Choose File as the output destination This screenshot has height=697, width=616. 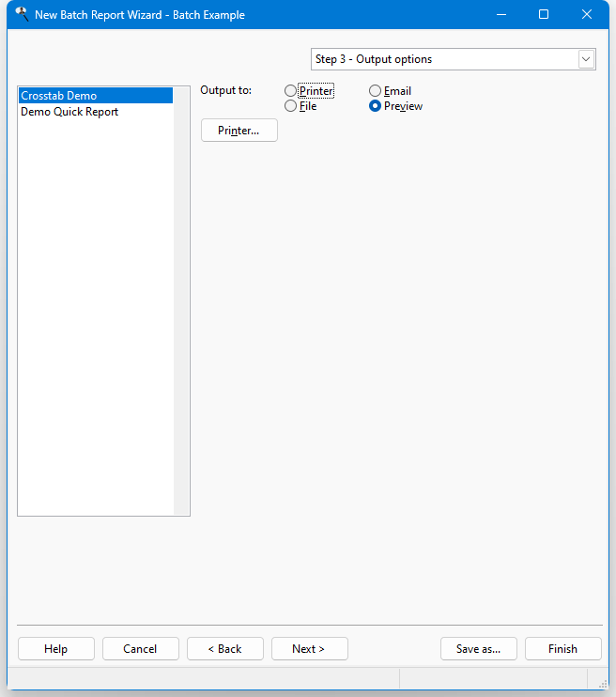tap(290, 106)
